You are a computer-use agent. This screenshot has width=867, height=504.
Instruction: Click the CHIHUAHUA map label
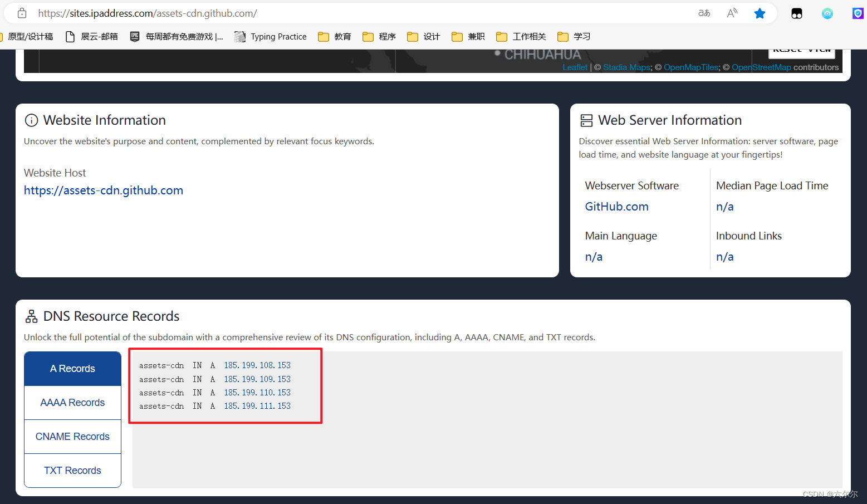[x=542, y=55]
